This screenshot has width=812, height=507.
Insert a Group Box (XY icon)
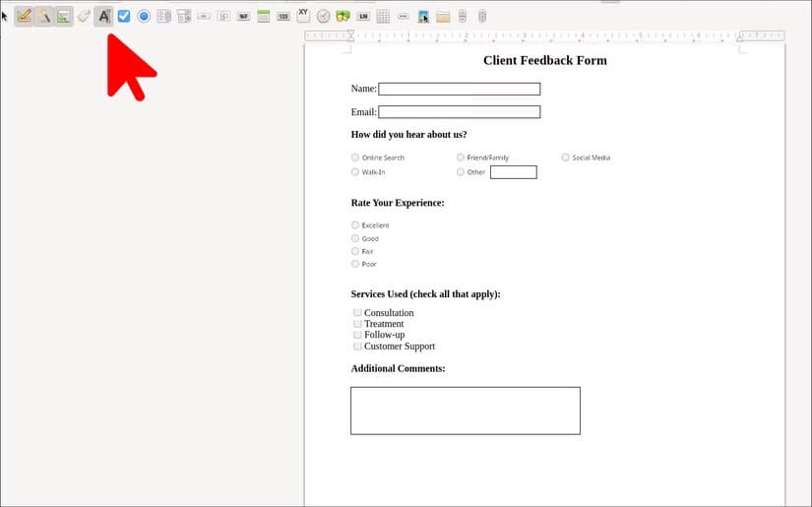click(303, 15)
